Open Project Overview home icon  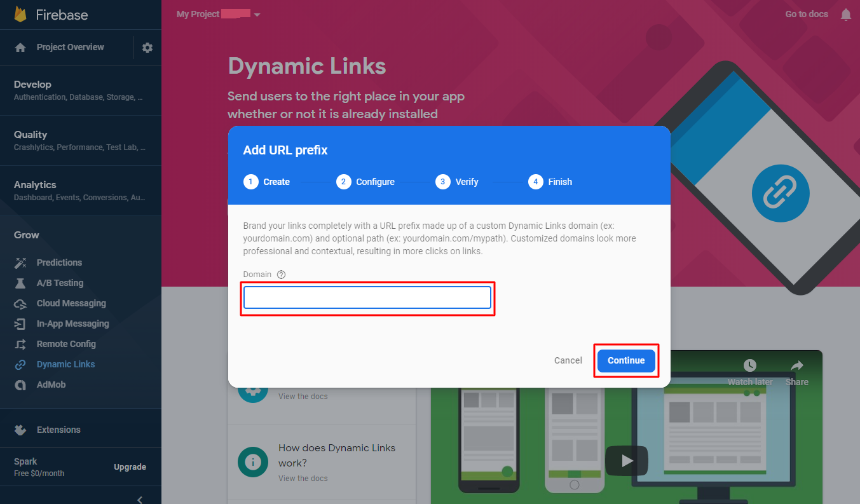click(x=20, y=48)
